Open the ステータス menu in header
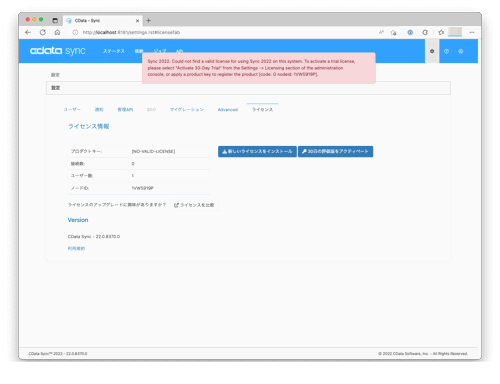Viewport: 500px width, 384px height. (114, 51)
